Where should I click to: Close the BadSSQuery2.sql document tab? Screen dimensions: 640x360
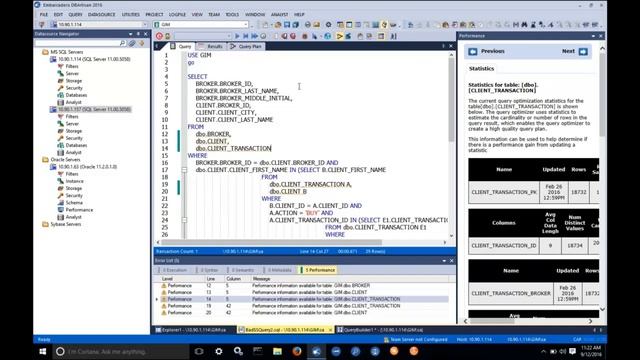330,330
